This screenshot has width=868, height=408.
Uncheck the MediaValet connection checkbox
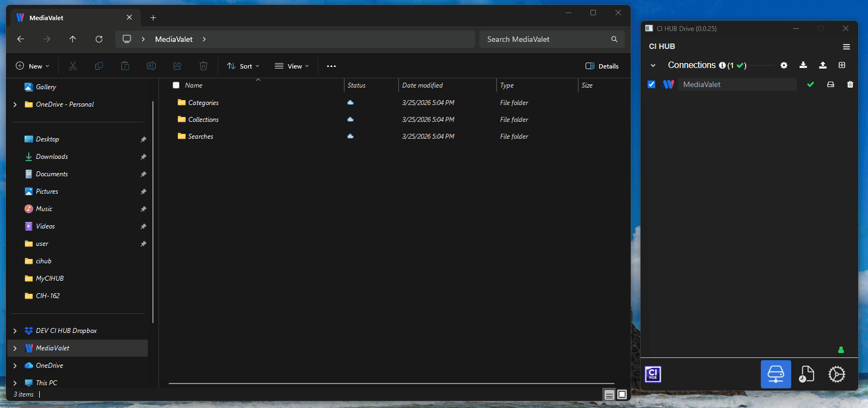click(651, 84)
